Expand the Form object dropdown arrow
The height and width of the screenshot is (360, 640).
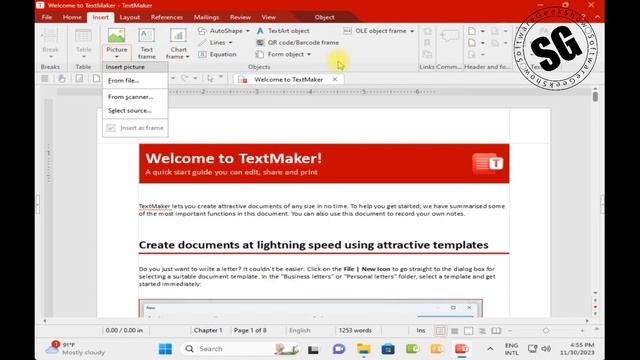tap(309, 54)
